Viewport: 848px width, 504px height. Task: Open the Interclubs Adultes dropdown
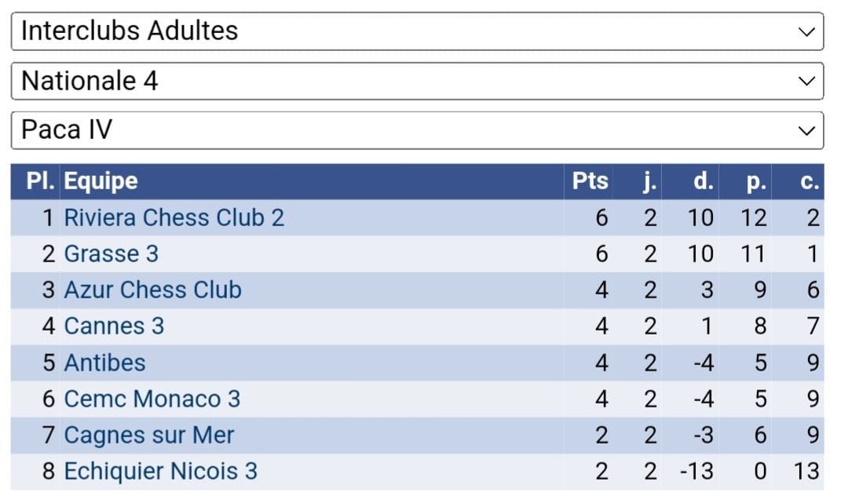pyautogui.click(x=416, y=31)
